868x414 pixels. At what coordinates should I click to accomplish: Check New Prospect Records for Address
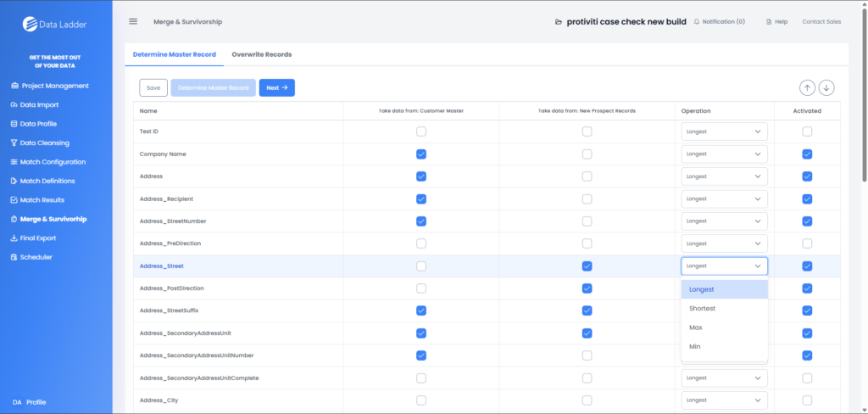click(x=587, y=176)
